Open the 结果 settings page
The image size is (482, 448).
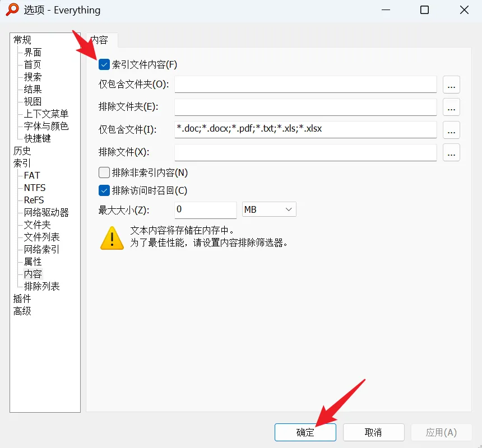(x=33, y=89)
